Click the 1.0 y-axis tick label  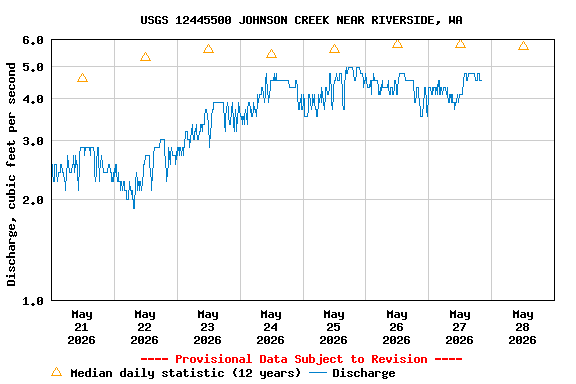(x=33, y=301)
